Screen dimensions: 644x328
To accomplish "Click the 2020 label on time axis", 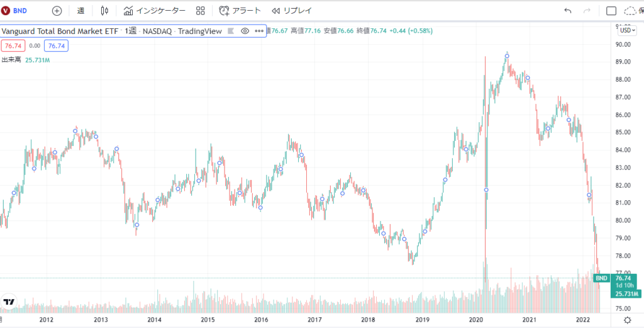I will 476,320.
